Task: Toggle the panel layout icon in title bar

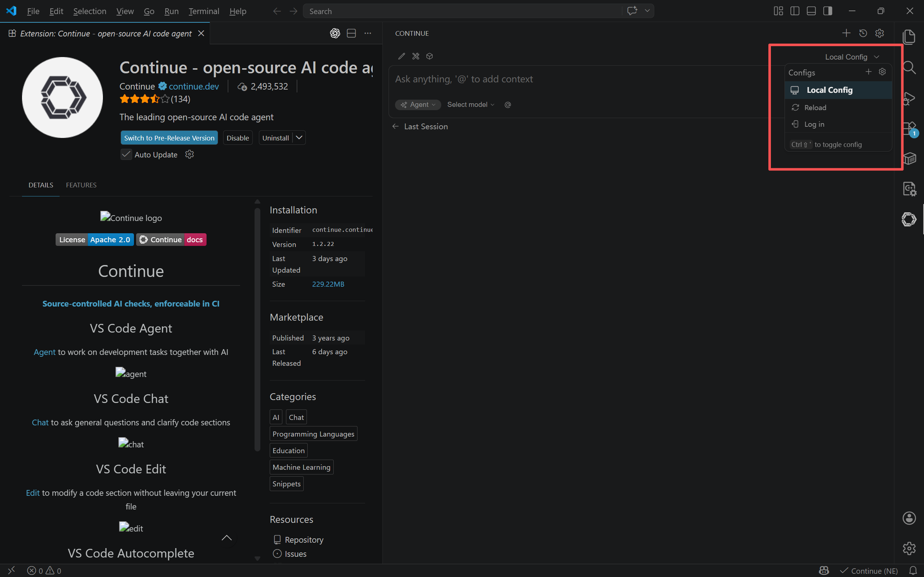Action: coord(811,11)
